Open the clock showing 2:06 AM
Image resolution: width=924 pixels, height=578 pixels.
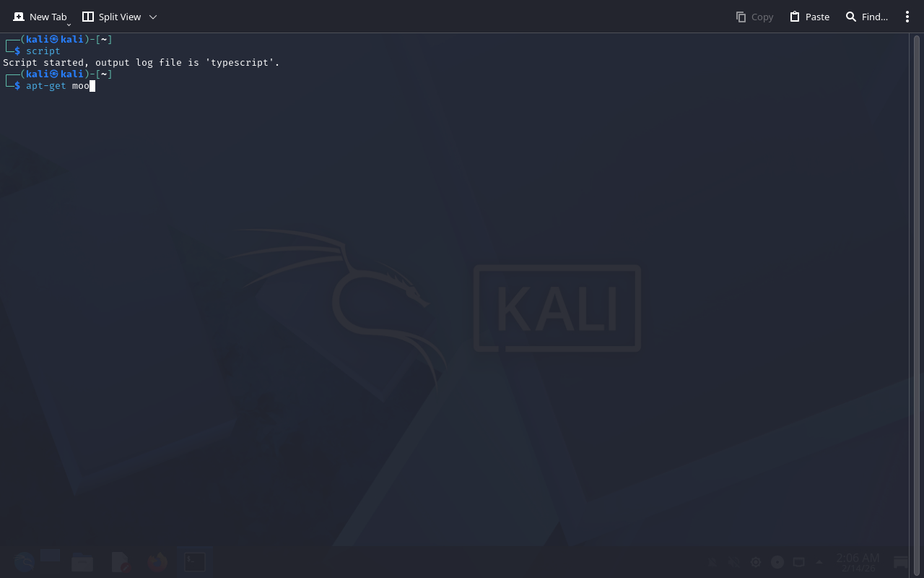pos(858,562)
